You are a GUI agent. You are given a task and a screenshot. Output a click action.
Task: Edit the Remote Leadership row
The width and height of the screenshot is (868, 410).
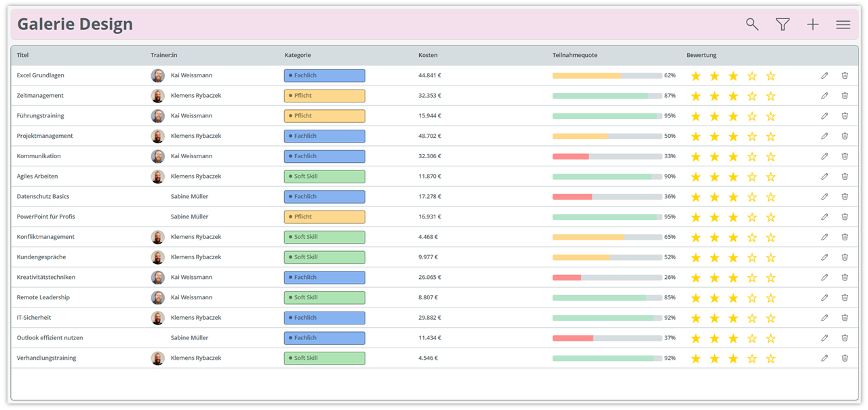[825, 297]
